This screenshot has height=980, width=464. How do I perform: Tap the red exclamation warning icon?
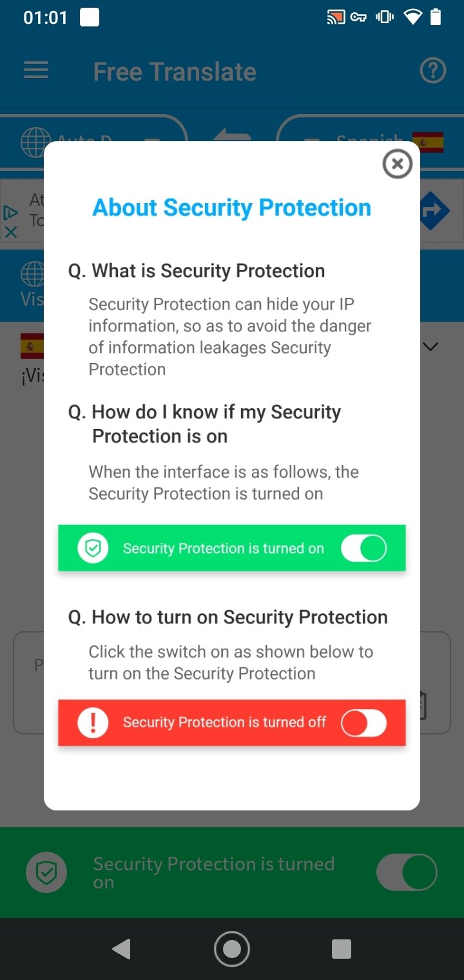pyautogui.click(x=93, y=723)
